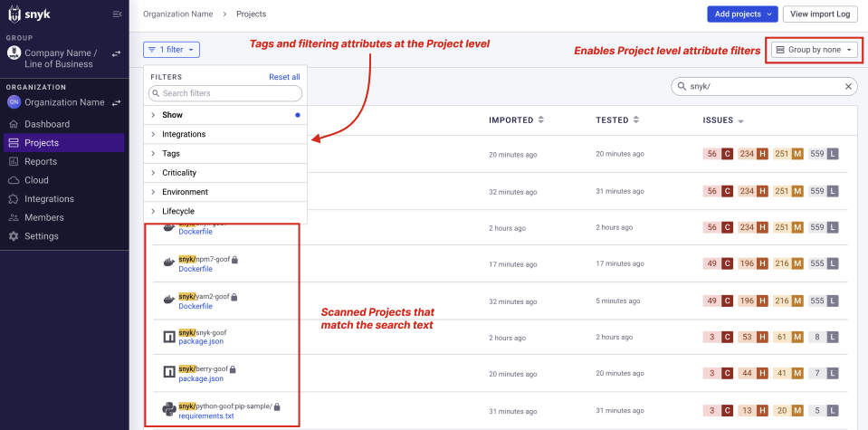Viewport: 868px width, 430px height.
Task: Click the Search filters input field
Action: pos(225,93)
